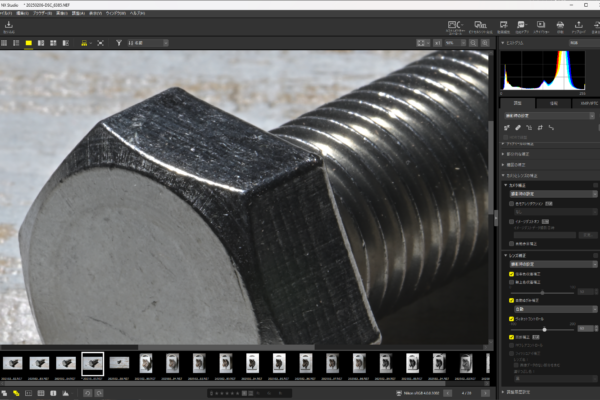This screenshot has width=600, height=400.
Task: Click the filter funnel icon
Action: 118,44
